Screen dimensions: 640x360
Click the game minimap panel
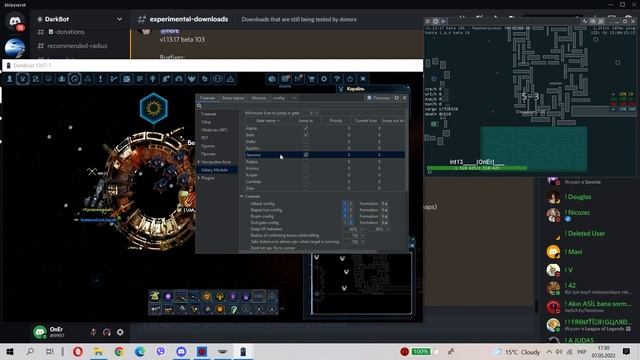[362, 284]
